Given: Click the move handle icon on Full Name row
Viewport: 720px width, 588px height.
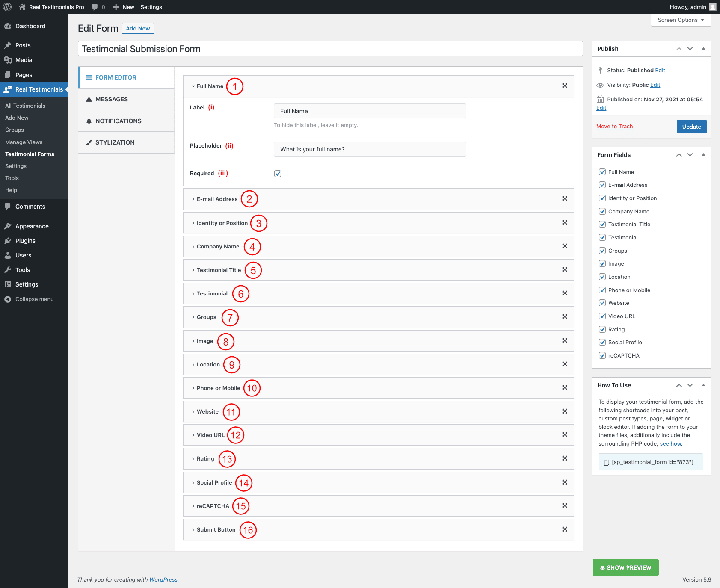Looking at the screenshot, I should (x=565, y=86).
